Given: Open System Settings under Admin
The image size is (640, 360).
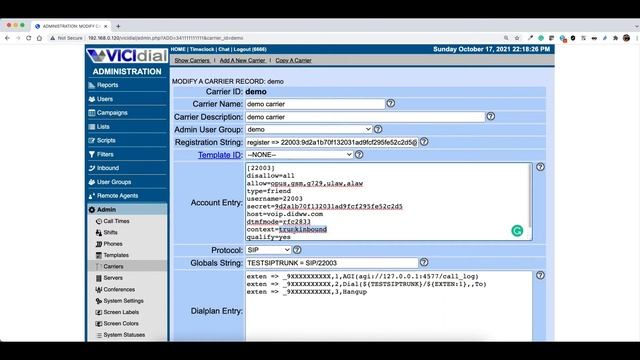Looking at the screenshot, I should (123, 300).
